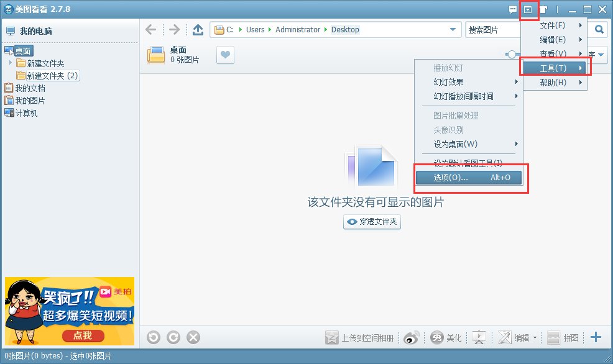This screenshot has width=613, height=364.
Task: Click the plus icon to add images
Action: 596,337
